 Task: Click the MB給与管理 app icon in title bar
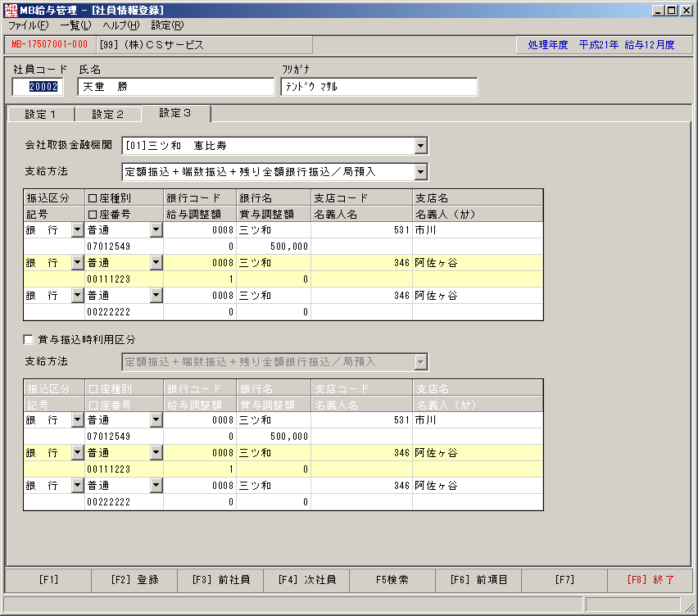pyautogui.click(x=11, y=10)
